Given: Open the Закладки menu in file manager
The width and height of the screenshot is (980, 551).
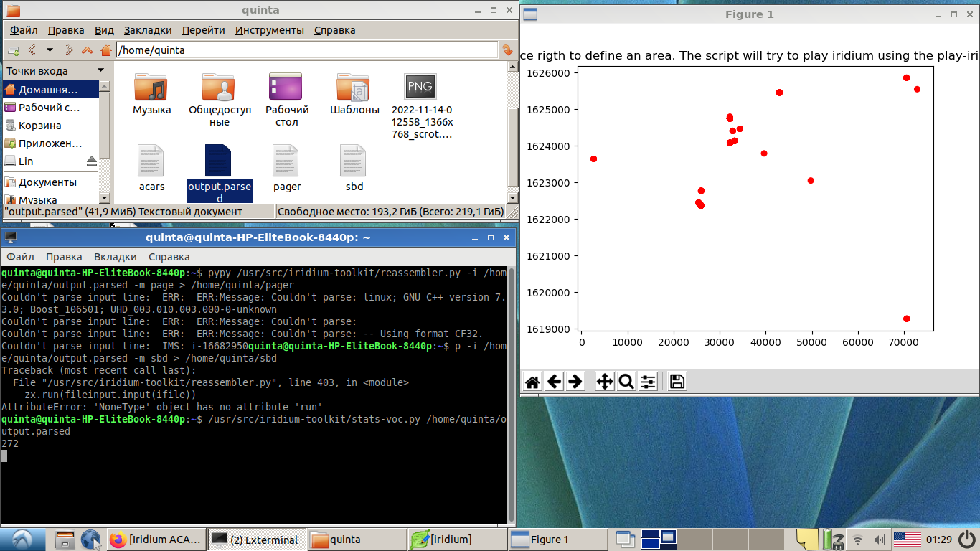Looking at the screenshot, I should [148, 30].
